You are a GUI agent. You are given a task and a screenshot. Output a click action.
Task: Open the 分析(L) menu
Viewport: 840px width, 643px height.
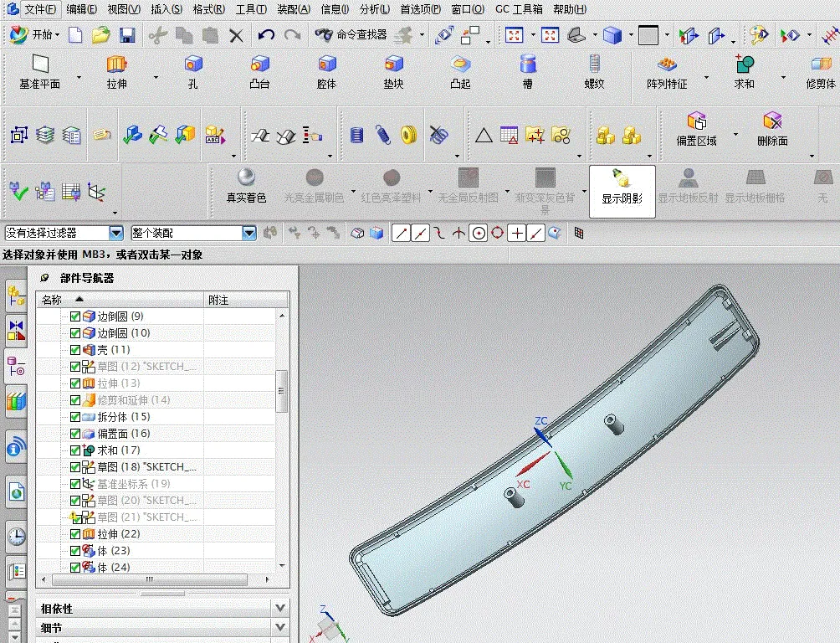tap(375, 9)
